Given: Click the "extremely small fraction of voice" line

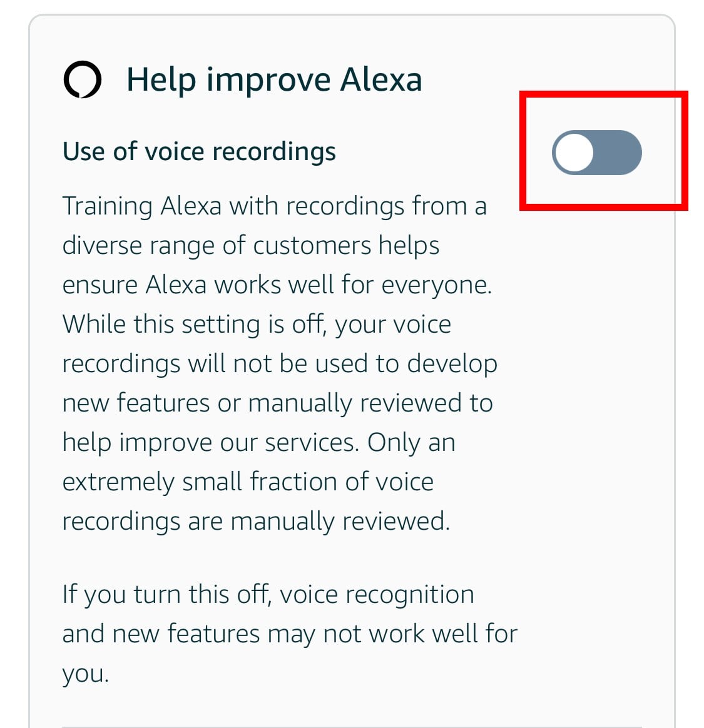Looking at the screenshot, I should pyautogui.click(x=248, y=482).
